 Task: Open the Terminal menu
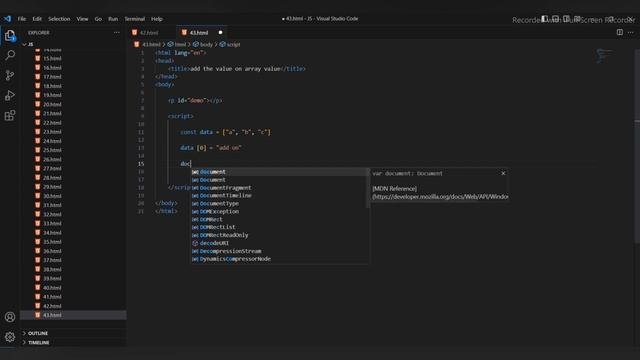[135, 19]
